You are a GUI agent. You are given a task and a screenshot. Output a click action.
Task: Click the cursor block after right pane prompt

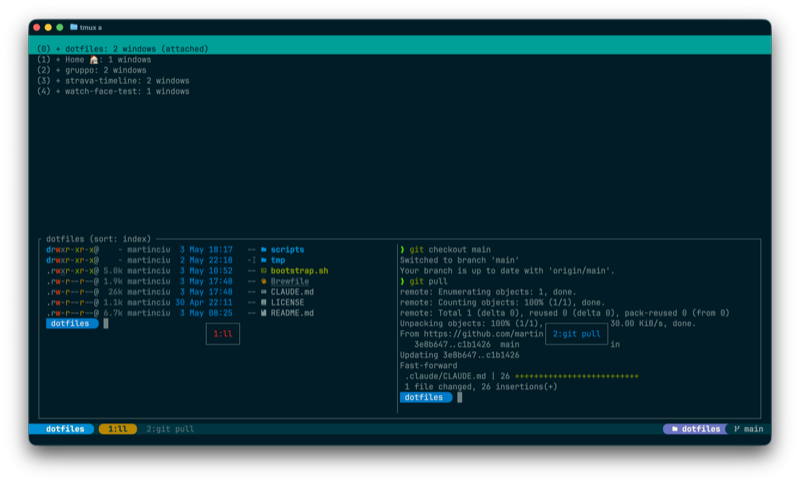pos(460,397)
